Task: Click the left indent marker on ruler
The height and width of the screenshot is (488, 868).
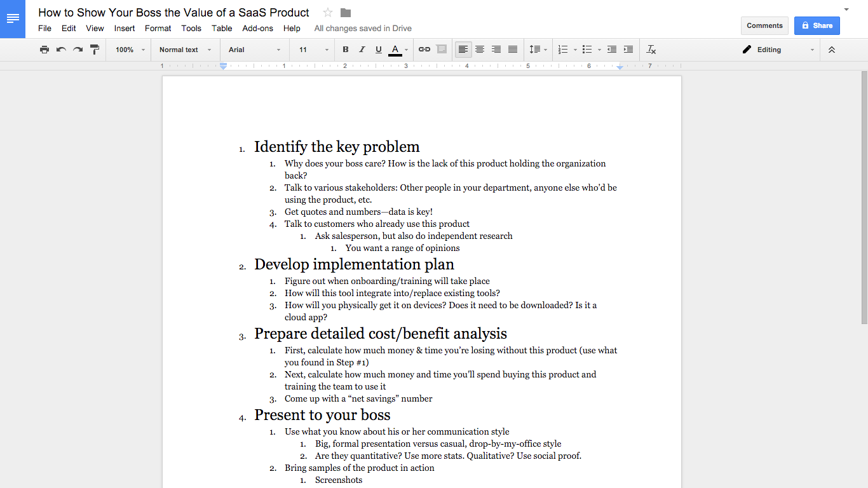Action: pyautogui.click(x=223, y=66)
